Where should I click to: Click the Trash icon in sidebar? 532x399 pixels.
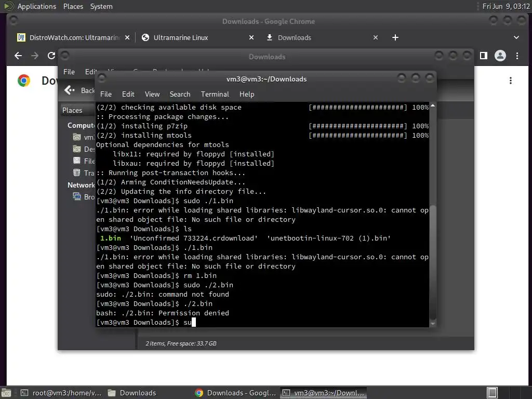(x=77, y=172)
